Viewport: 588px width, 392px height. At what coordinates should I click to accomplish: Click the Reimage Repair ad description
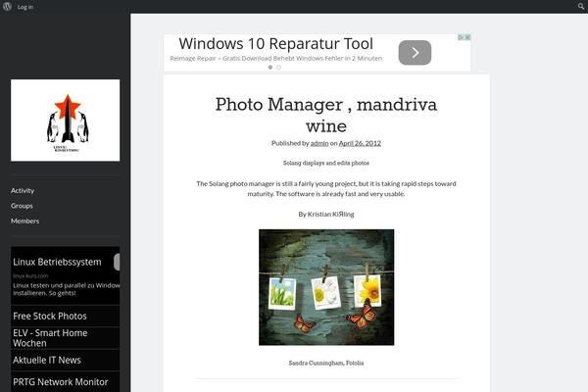pyautogui.click(x=276, y=59)
